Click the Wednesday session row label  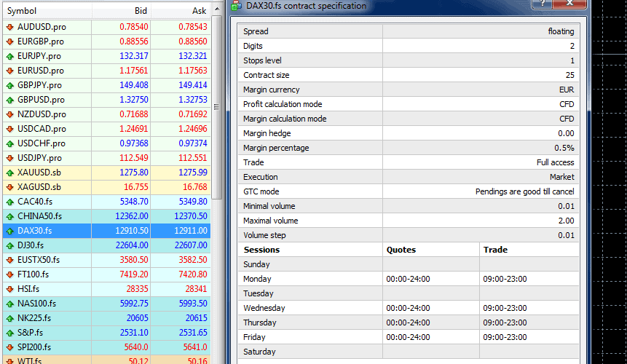click(264, 309)
